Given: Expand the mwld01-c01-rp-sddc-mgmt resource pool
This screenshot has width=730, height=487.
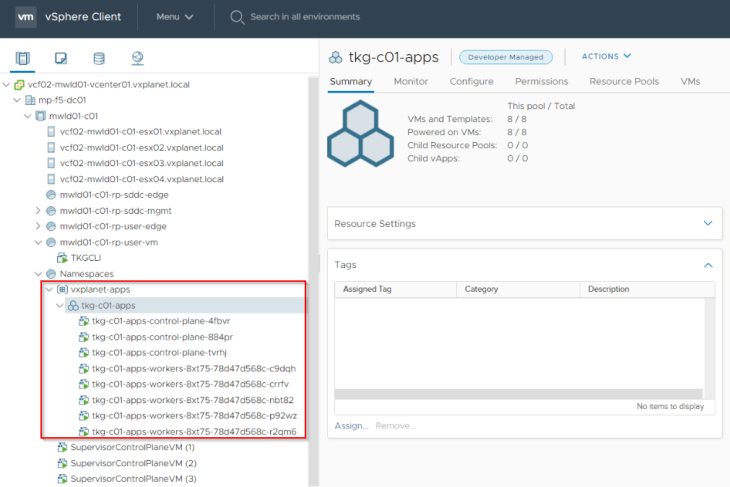Looking at the screenshot, I should pos(38,211).
